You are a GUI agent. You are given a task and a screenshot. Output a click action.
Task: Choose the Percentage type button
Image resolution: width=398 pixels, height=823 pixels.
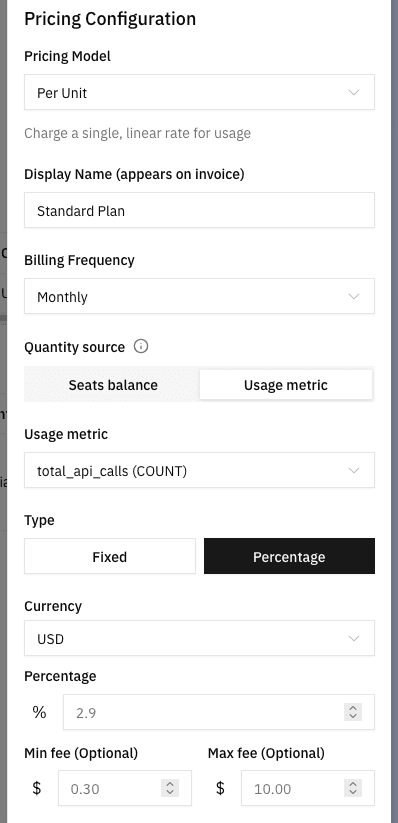tap(289, 556)
